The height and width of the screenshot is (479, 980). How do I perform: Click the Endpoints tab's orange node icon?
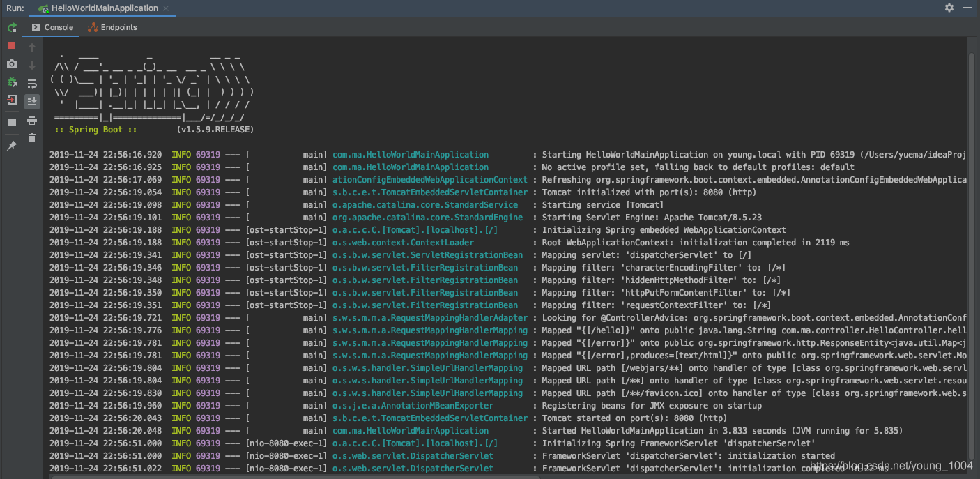click(93, 27)
